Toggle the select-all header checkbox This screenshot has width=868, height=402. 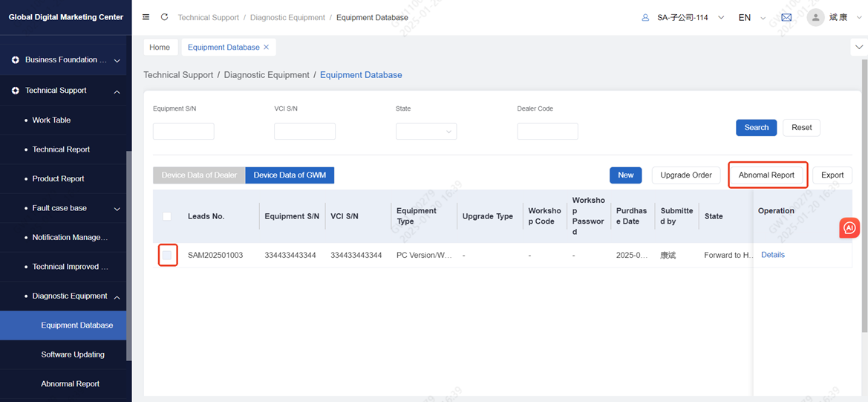tap(167, 216)
